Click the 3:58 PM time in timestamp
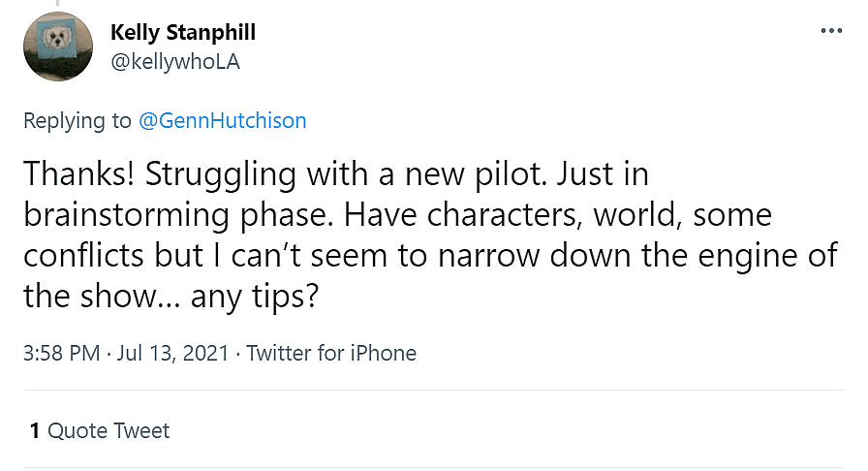 [x=61, y=353]
